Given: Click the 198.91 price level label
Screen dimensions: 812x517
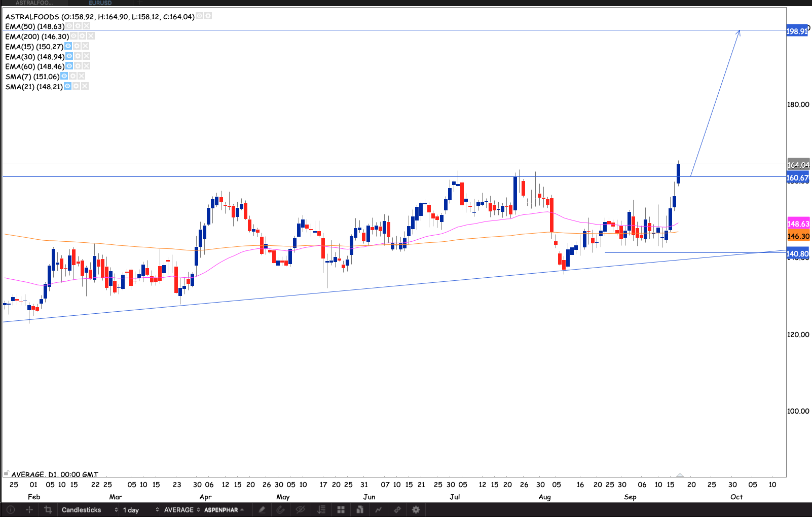Looking at the screenshot, I should (797, 31).
